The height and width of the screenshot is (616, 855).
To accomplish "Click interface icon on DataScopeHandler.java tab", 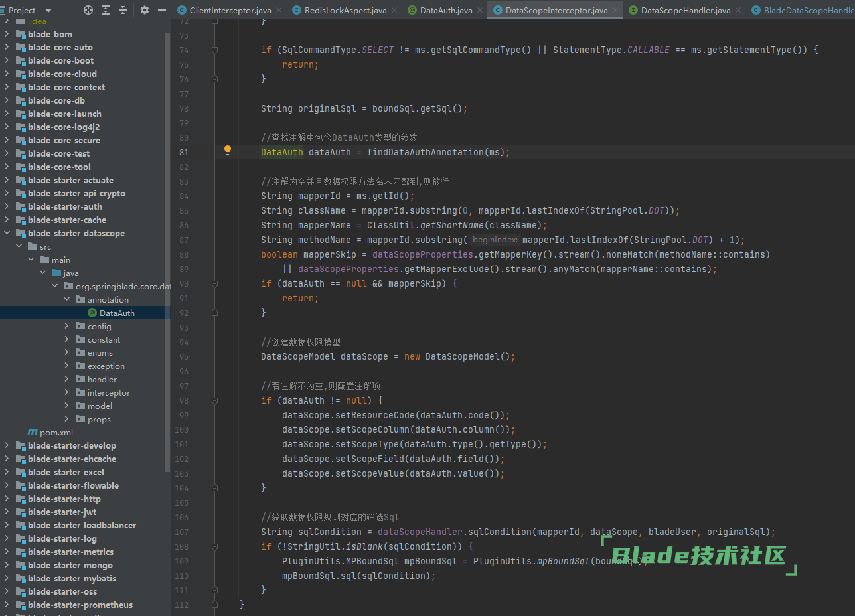I will (x=633, y=10).
